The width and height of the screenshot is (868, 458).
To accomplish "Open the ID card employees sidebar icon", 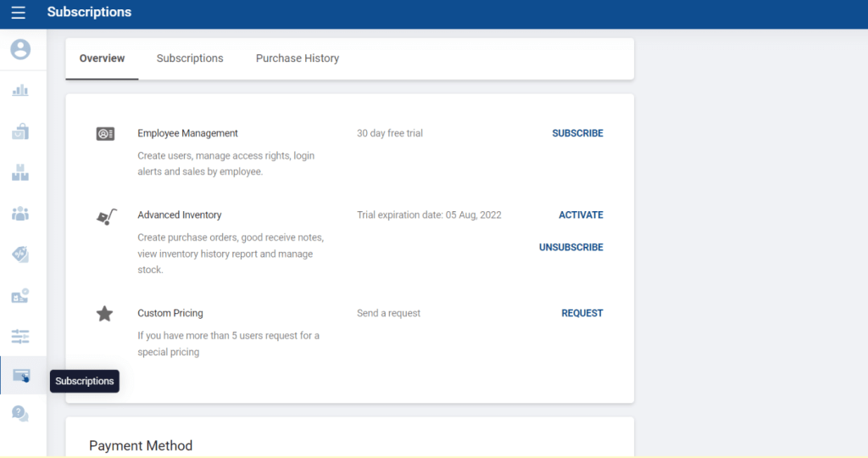I will pyautogui.click(x=20, y=296).
